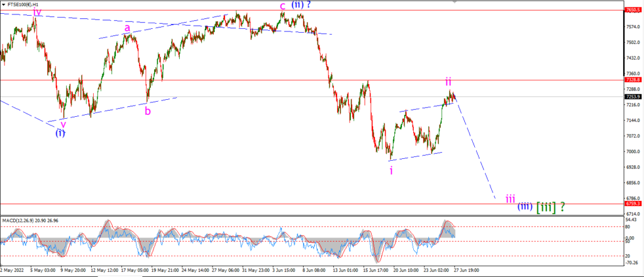Image resolution: width=644 pixels, height=277 pixels.
Task: Click the green [iii] ? wave label
Action: point(550,207)
